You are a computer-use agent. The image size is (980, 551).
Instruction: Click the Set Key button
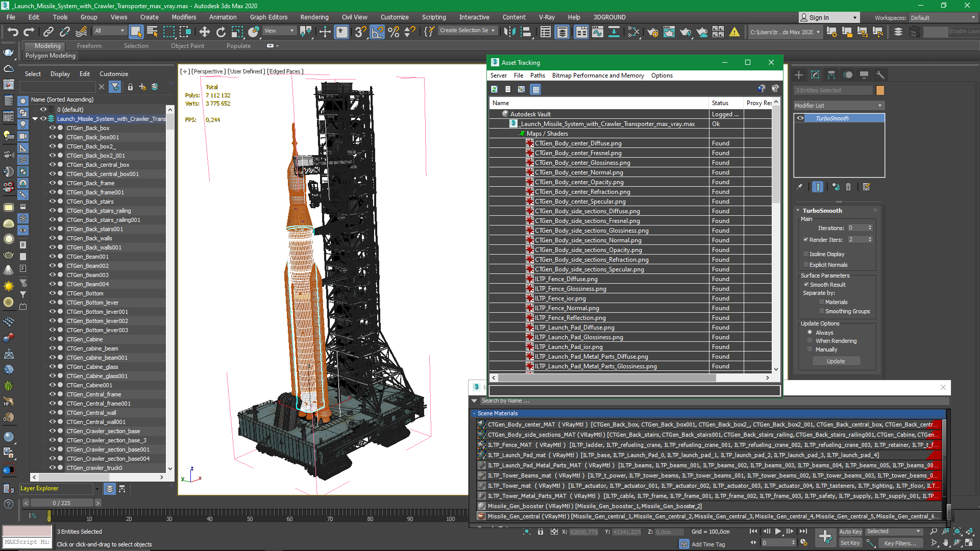(x=850, y=543)
